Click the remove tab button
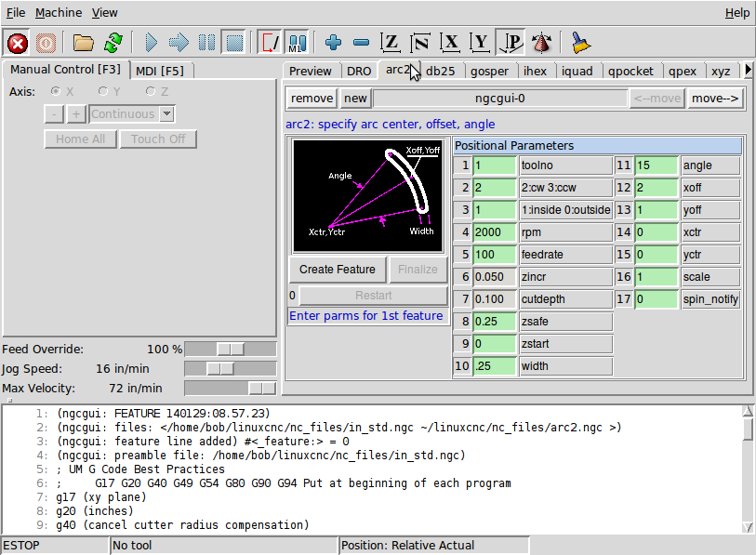 pos(312,99)
